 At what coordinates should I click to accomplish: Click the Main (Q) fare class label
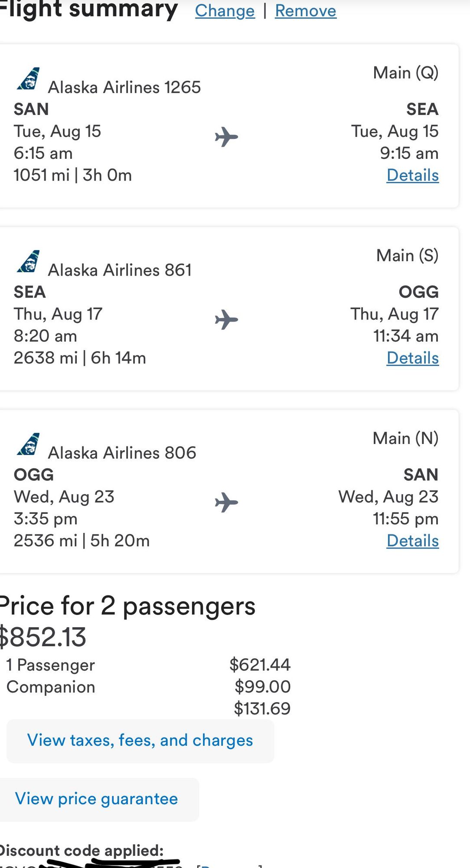(406, 72)
